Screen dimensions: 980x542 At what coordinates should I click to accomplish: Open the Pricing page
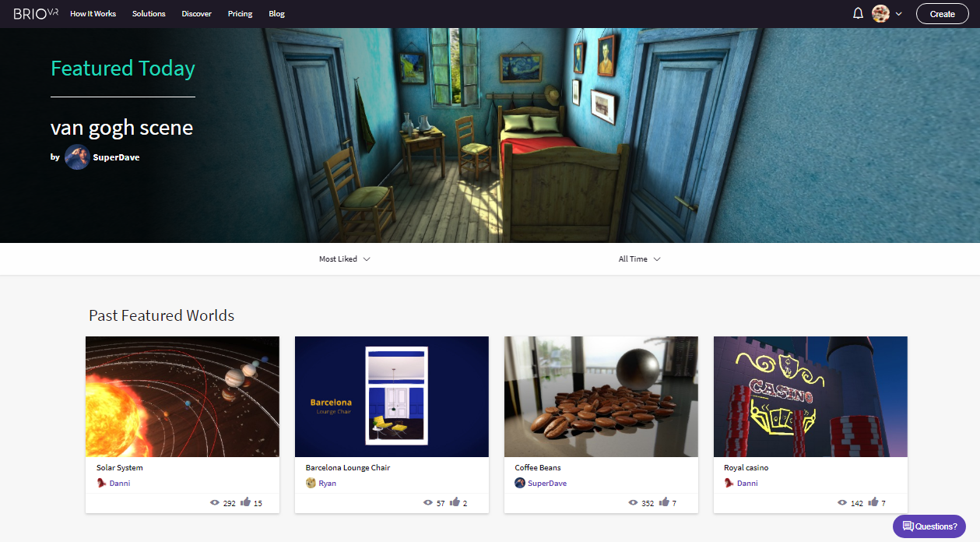pos(240,14)
